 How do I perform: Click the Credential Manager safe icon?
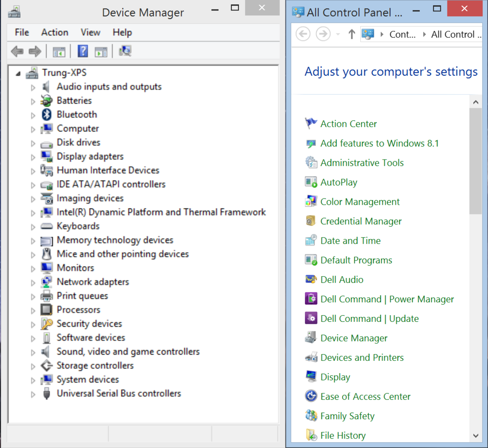coord(311,221)
